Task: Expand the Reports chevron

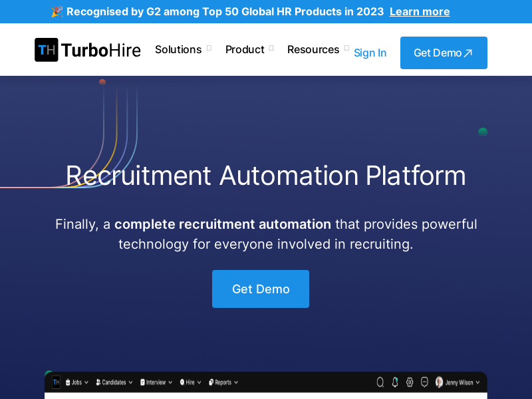Action: tap(236, 383)
